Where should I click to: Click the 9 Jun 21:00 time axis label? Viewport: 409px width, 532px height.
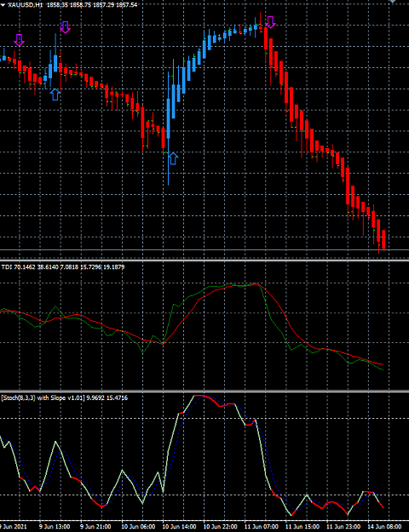[x=95, y=527]
